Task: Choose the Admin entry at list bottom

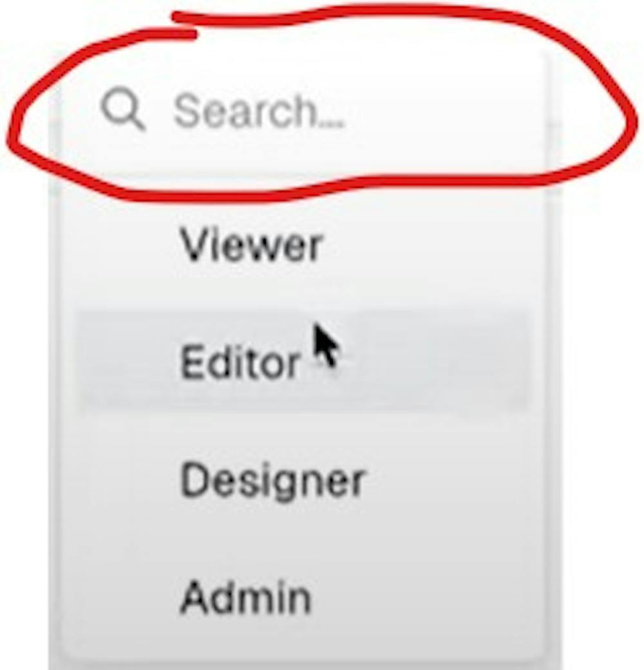Action: click(303, 597)
